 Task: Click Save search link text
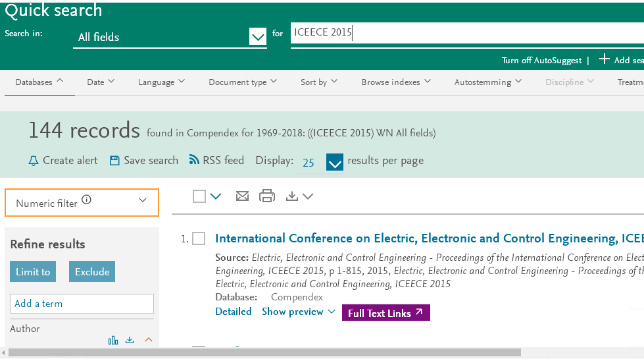tap(151, 160)
